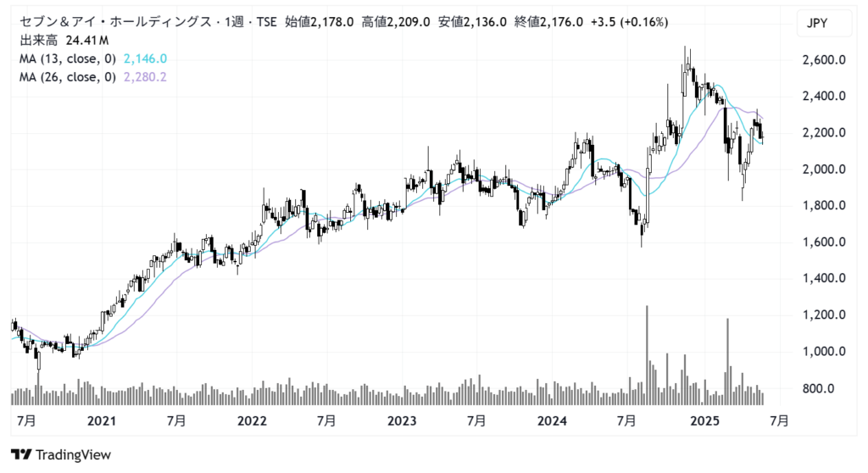The width and height of the screenshot is (868, 473).
Task: Click the 2021 time axis label
Action: 102,421
